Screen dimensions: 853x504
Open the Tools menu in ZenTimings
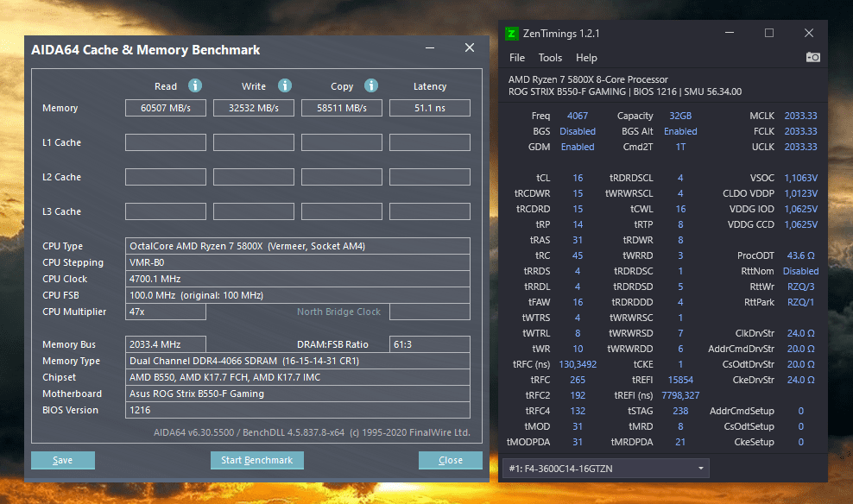550,58
